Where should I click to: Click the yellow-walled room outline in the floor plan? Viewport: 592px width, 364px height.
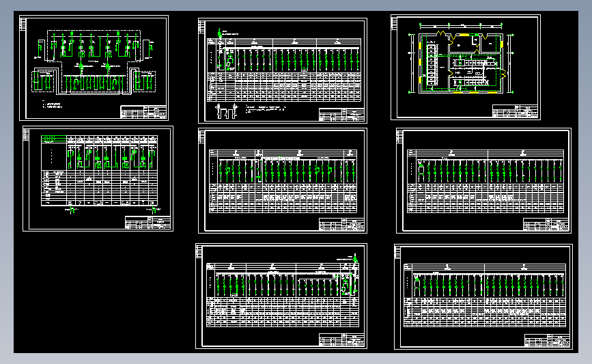461,63
